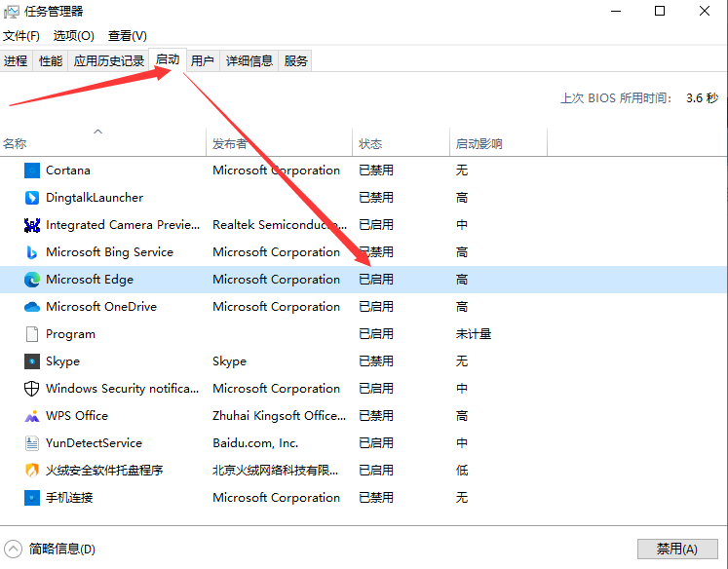Click the Skype publisher cell
The width and height of the screenshot is (728, 569).
229,361
